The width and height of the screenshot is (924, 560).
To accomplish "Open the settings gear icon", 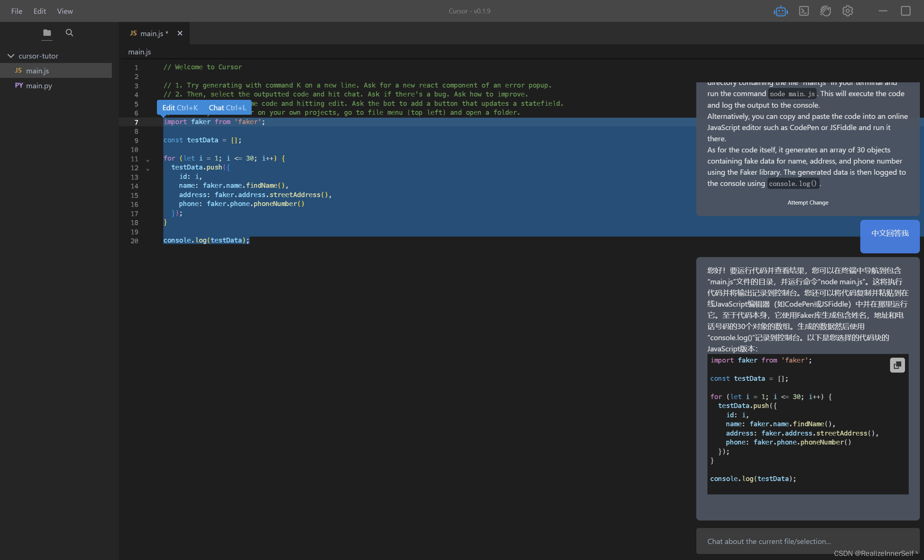I will point(848,11).
